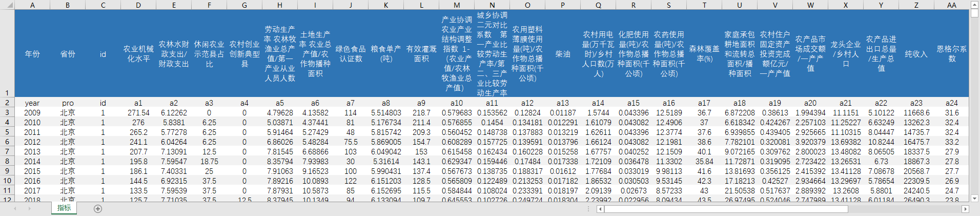Click the next sheet navigation arrow

pyautogui.click(x=29, y=209)
